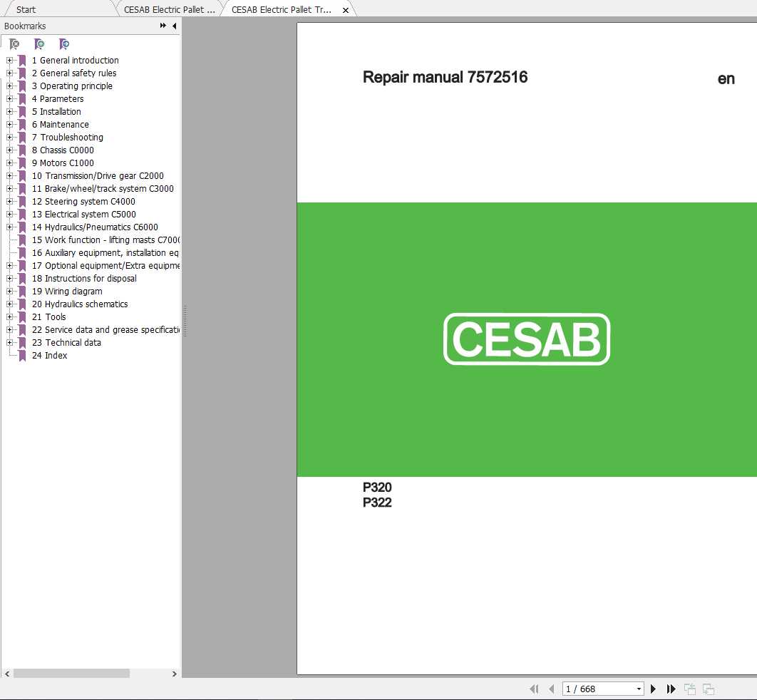
Task: Go to the first page
Action: pyautogui.click(x=534, y=689)
